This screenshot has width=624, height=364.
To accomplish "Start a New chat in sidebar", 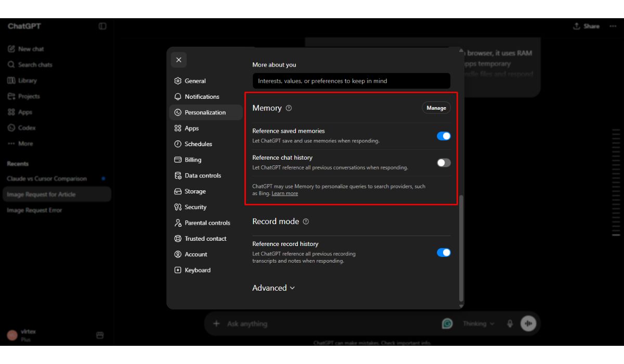I will (57, 49).
